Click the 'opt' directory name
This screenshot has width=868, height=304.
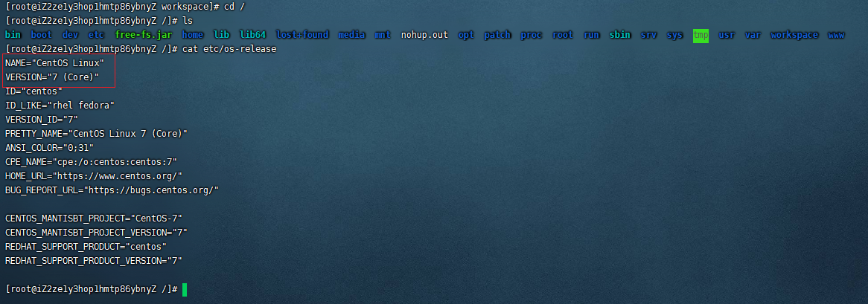pos(466,35)
